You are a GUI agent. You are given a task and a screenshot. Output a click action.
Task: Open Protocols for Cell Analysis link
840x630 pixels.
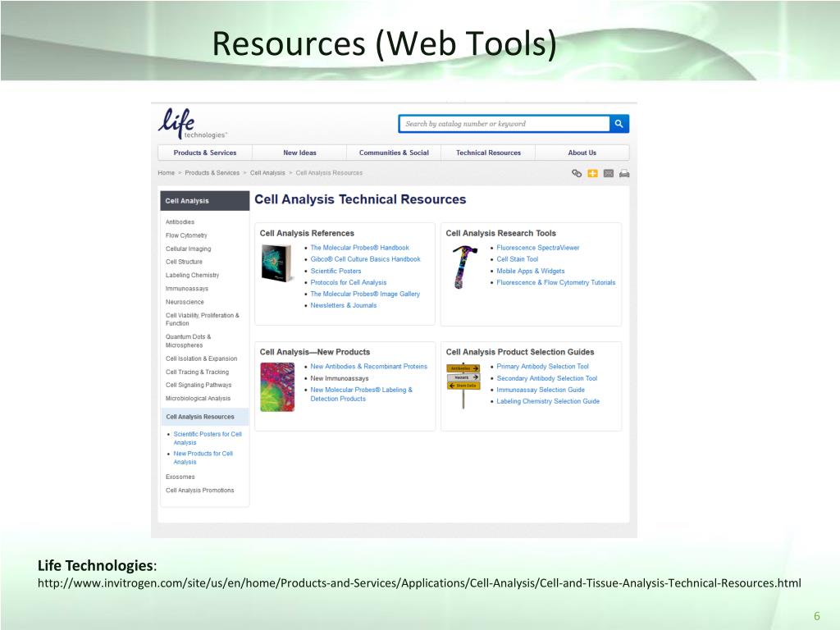[348, 282]
